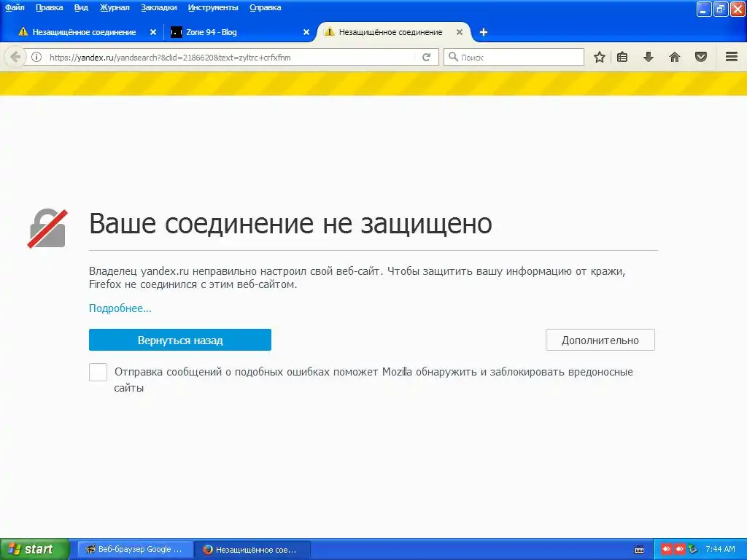The height and width of the screenshot is (560, 747).
Task: Click the Вернуться назад button
Action: tap(180, 340)
